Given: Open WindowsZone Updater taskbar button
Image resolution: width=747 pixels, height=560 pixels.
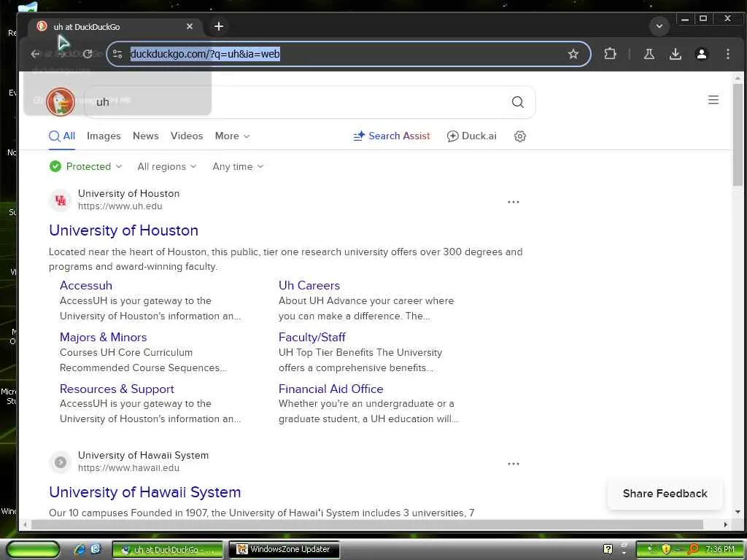Looking at the screenshot, I should click(285, 550).
